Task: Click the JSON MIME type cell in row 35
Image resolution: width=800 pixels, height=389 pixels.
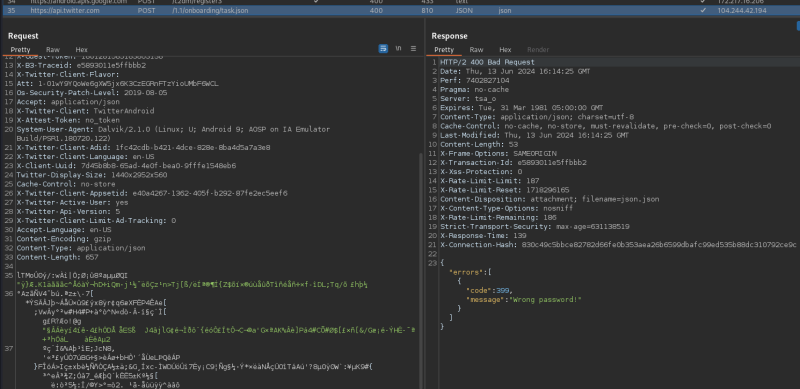Action: (464, 10)
